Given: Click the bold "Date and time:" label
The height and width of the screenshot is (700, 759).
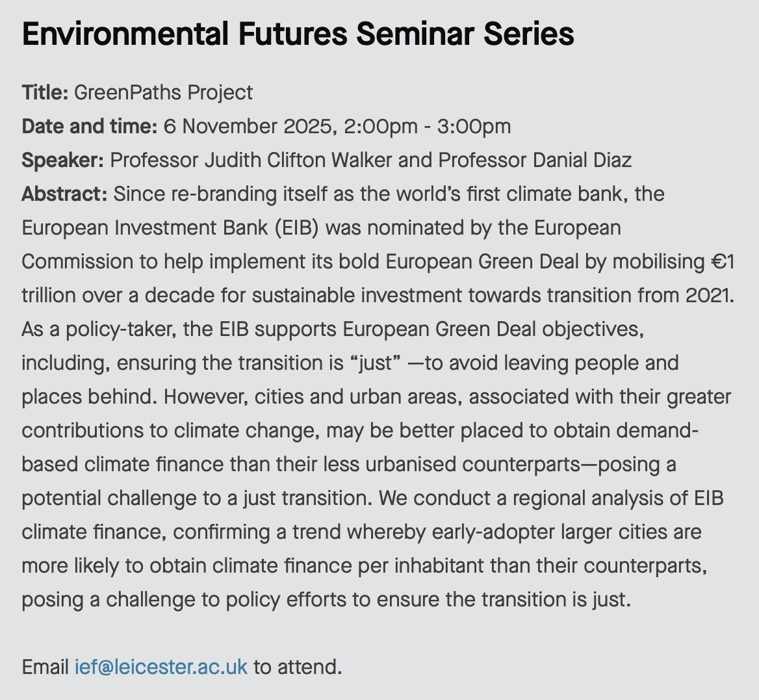Looking at the screenshot, I should [90, 126].
